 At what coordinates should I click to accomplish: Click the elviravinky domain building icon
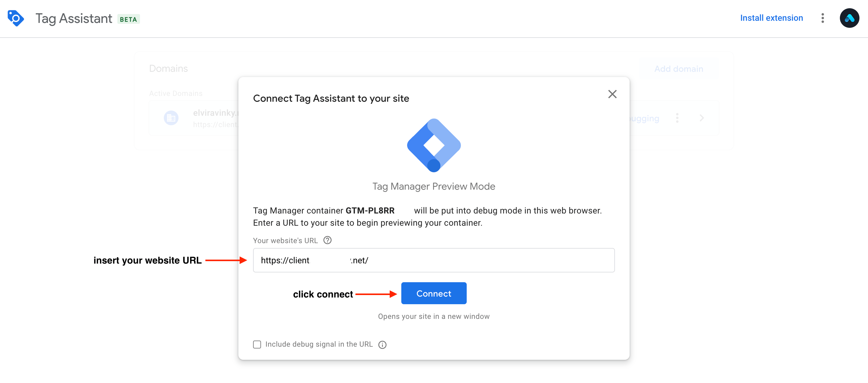point(171,118)
